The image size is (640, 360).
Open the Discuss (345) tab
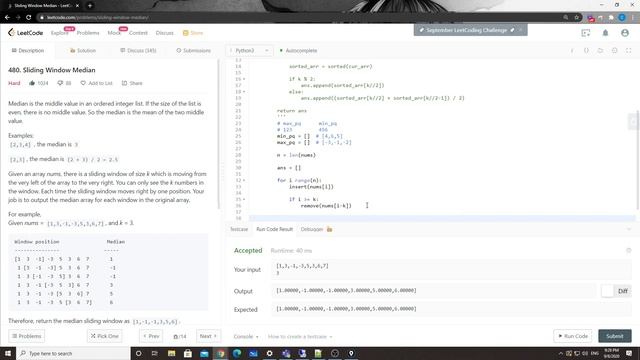point(138,51)
